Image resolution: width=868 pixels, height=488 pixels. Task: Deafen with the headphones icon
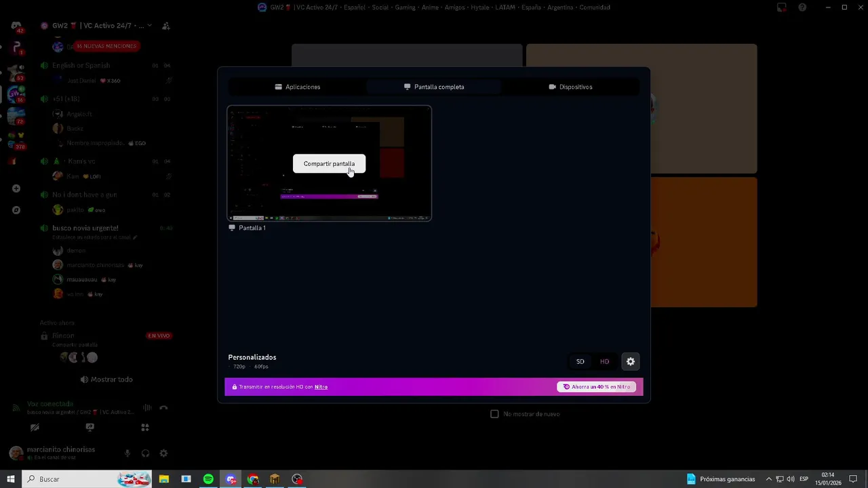(x=145, y=453)
